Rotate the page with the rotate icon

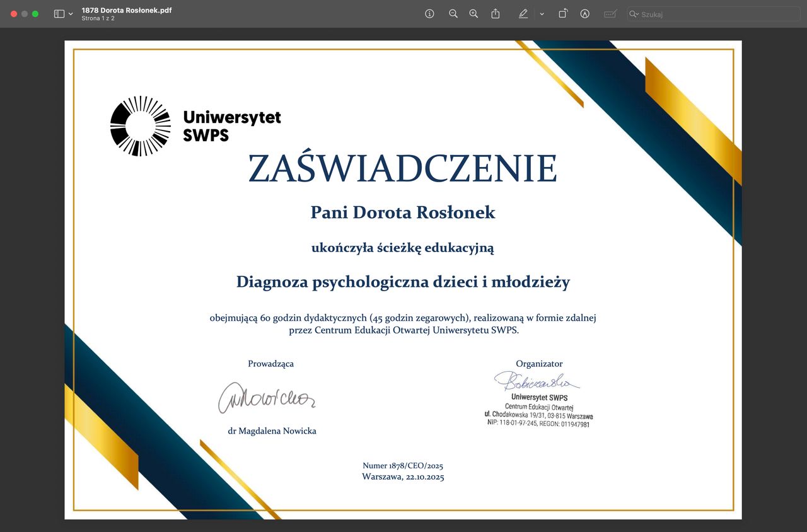pos(562,14)
